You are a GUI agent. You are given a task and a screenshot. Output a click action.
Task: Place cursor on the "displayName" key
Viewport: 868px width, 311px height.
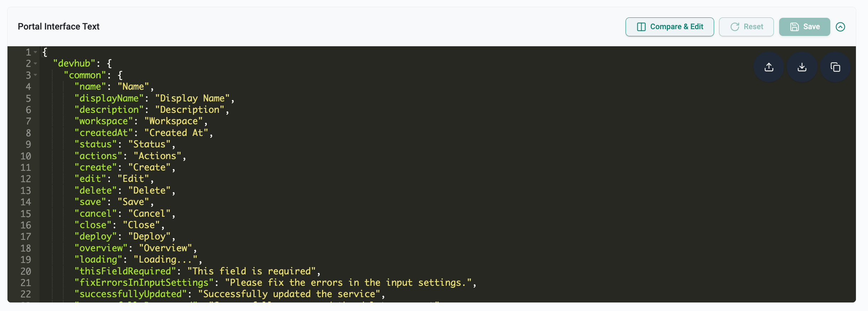click(x=109, y=99)
